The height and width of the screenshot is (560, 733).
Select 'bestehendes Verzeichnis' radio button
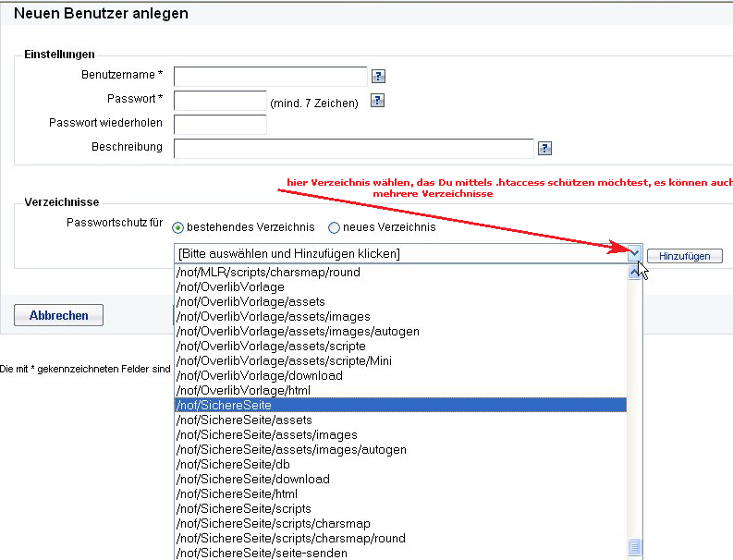pos(179,227)
